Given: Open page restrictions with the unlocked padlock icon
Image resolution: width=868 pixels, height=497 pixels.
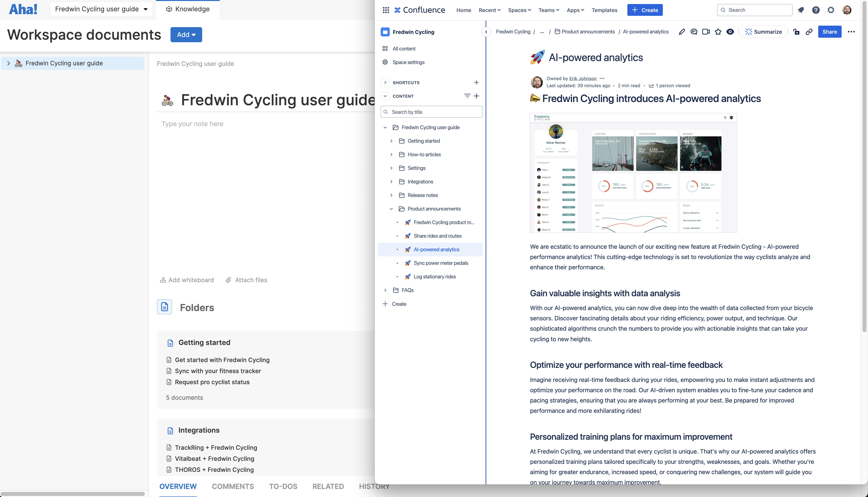Looking at the screenshot, I should point(796,32).
